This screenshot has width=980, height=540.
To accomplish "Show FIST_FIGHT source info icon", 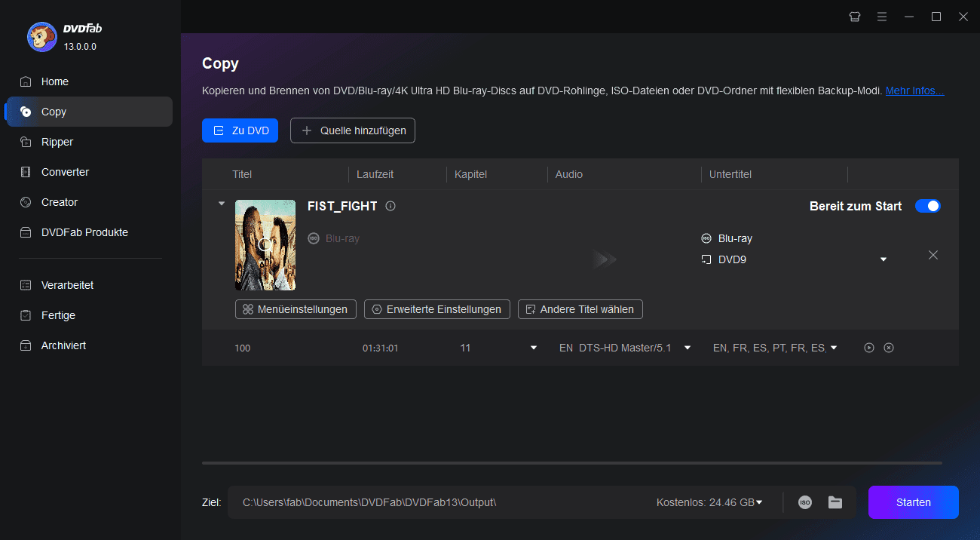I will click(x=390, y=206).
